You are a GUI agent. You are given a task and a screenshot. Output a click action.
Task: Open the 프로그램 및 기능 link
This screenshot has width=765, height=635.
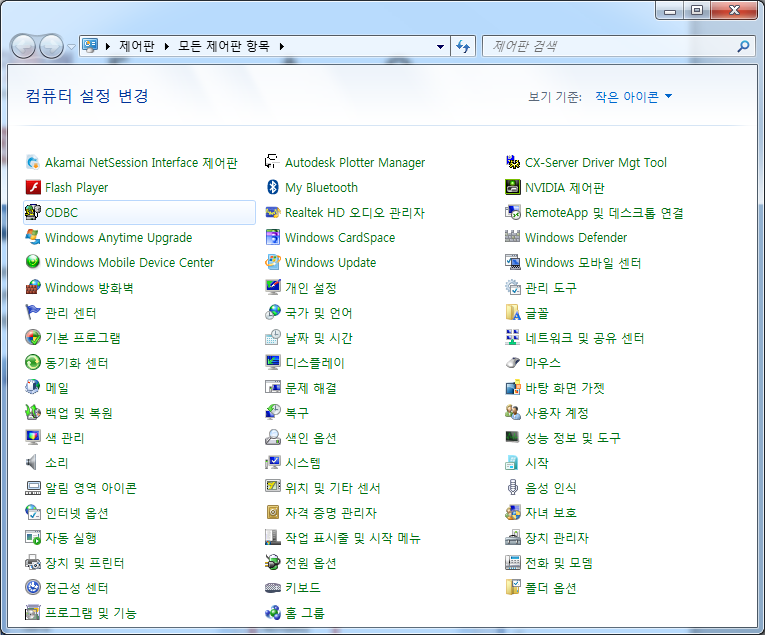(x=91, y=613)
